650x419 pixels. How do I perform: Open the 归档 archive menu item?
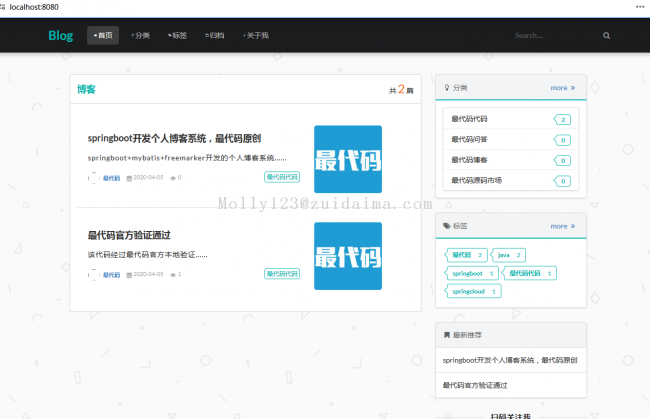tap(214, 36)
